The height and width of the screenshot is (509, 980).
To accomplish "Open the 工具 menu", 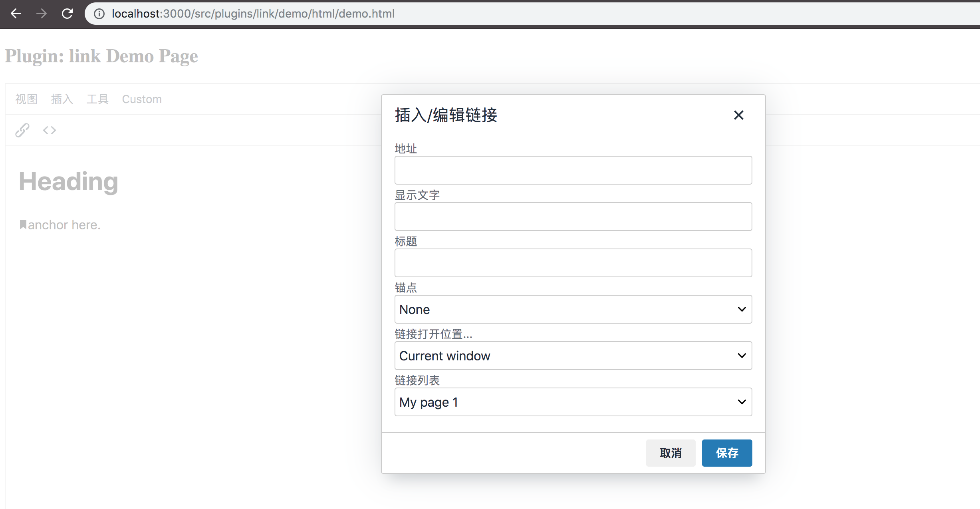I will click(x=97, y=99).
